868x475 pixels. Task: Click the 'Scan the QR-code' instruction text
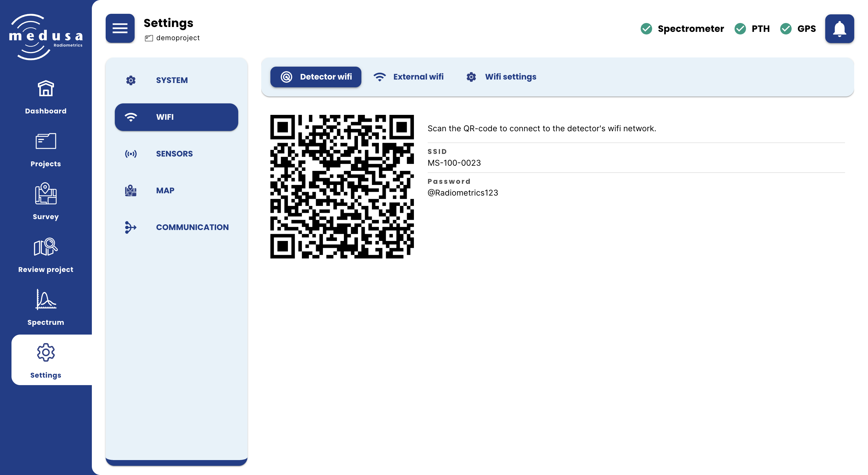(x=542, y=128)
